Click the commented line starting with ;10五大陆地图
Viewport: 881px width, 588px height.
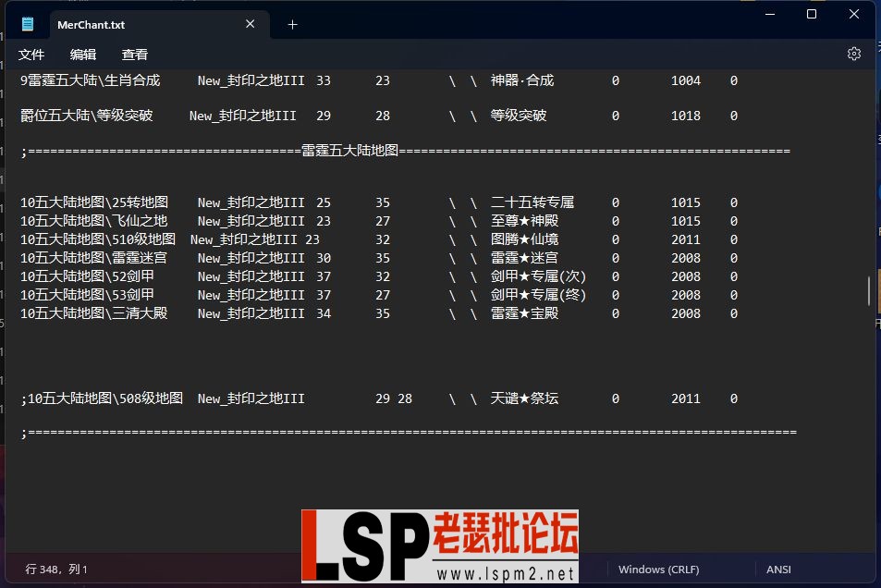point(102,398)
